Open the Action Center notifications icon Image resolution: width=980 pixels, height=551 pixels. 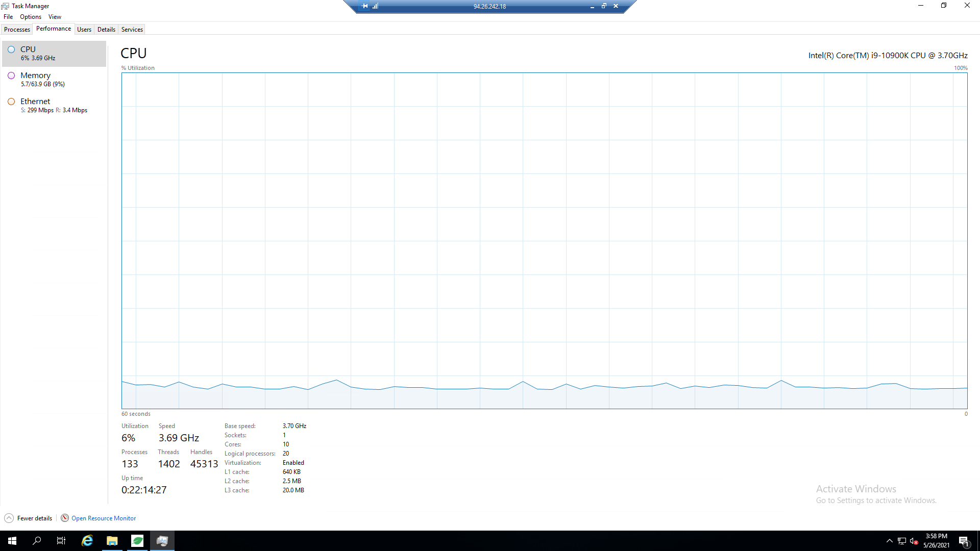964,541
